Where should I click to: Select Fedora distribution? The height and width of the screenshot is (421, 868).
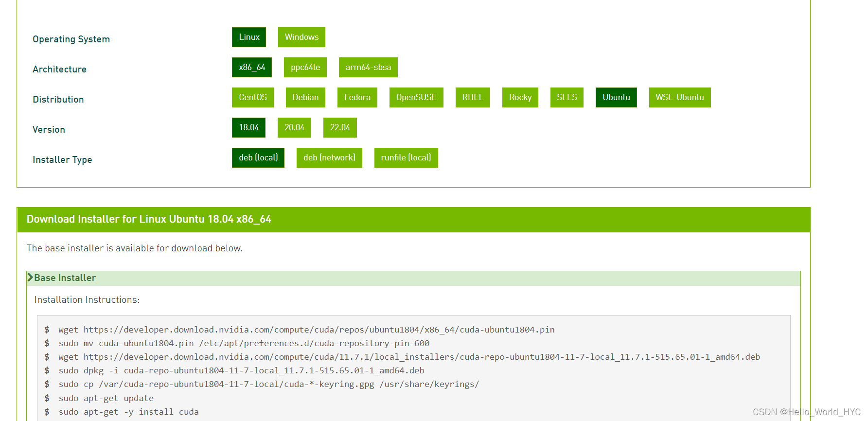(357, 97)
